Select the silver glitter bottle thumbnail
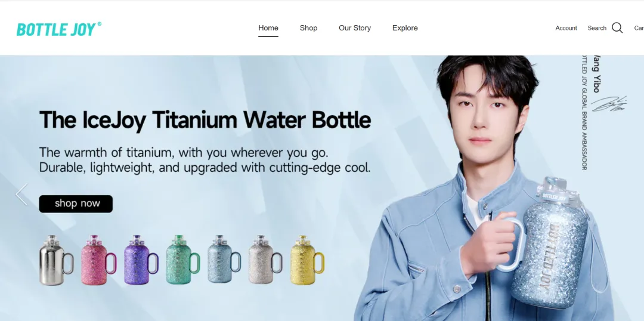The width and height of the screenshot is (644, 321). click(265, 260)
